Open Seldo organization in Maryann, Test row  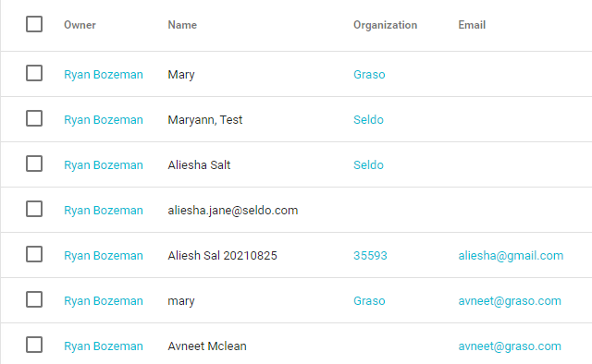tap(368, 119)
